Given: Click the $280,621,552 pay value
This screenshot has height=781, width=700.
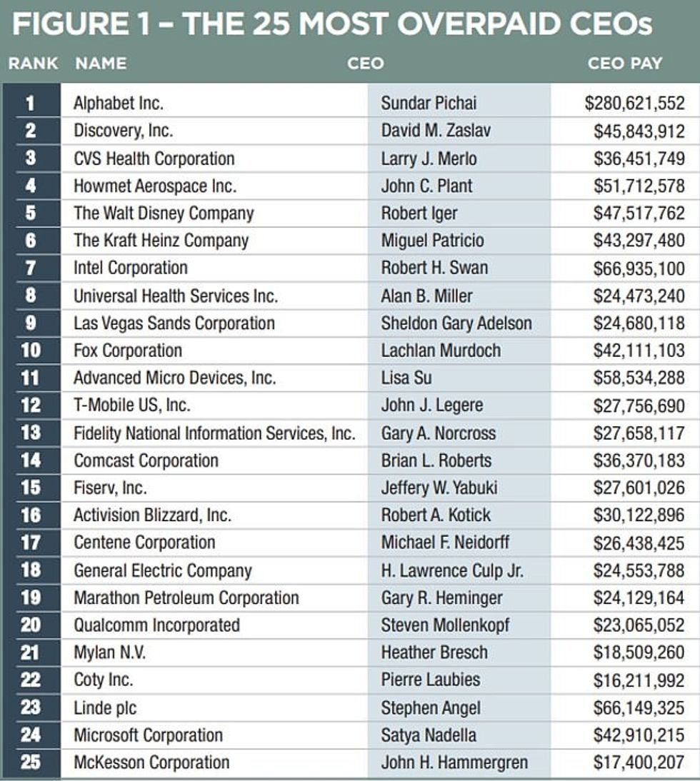Looking at the screenshot, I should tap(635, 103).
